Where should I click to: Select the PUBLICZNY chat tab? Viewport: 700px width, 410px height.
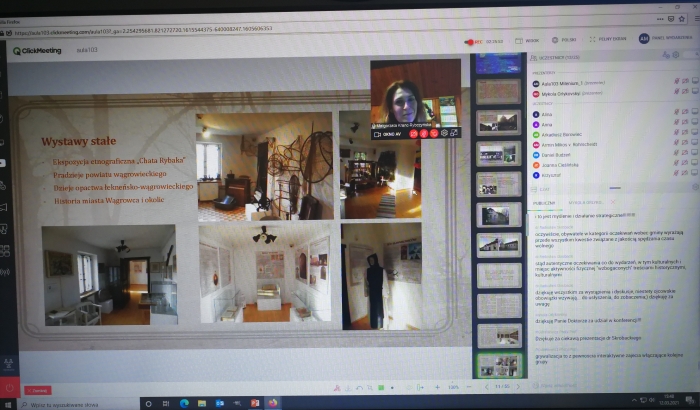click(545, 201)
